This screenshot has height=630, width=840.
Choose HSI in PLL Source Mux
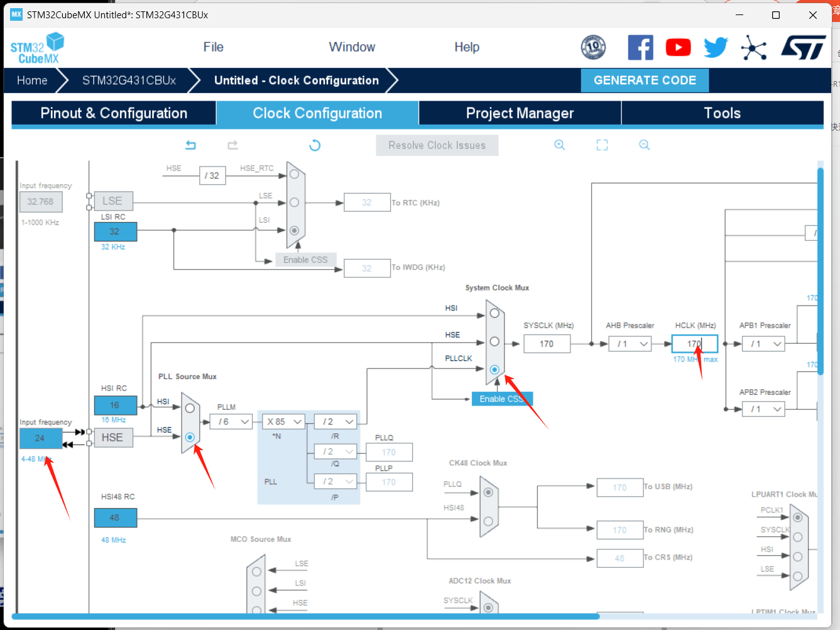point(190,408)
